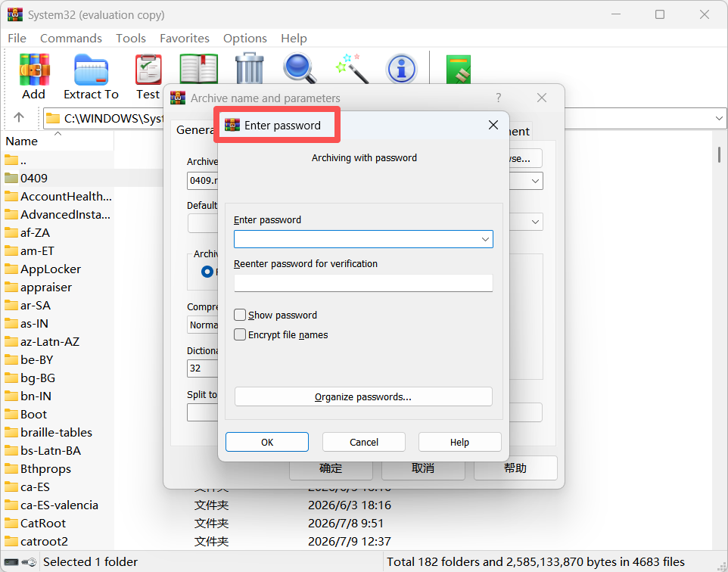Click OK in the Enter password dialog
This screenshot has height=572, width=728.
click(x=267, y=442)
